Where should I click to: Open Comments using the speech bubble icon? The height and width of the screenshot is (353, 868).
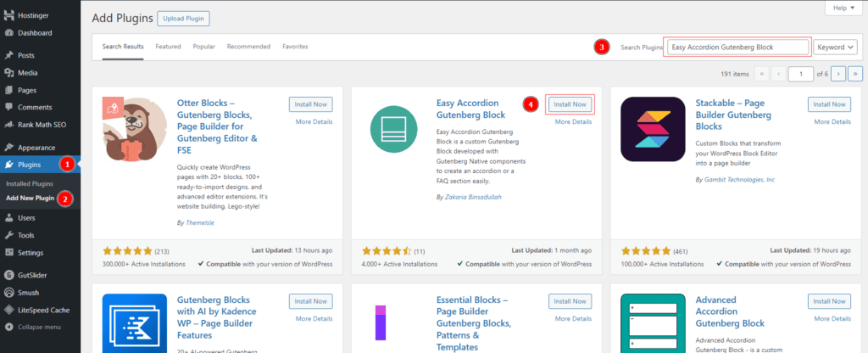8,107
